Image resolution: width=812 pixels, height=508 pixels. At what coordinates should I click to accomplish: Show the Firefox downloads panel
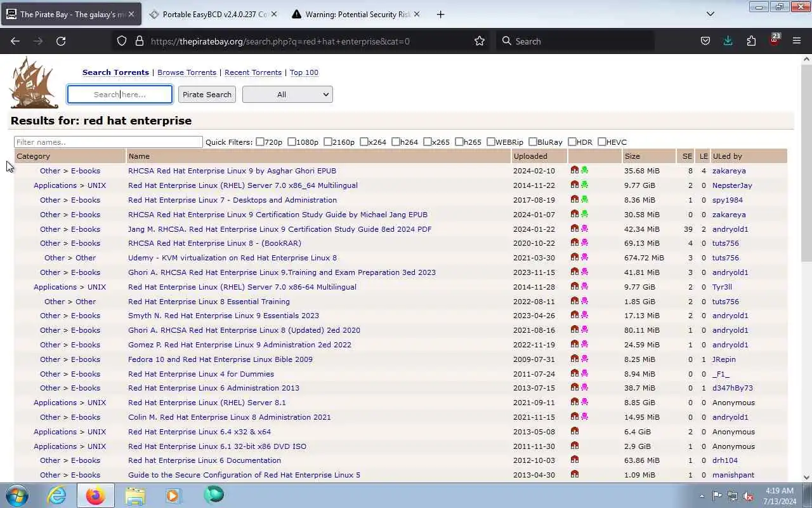tap(728, 41)
